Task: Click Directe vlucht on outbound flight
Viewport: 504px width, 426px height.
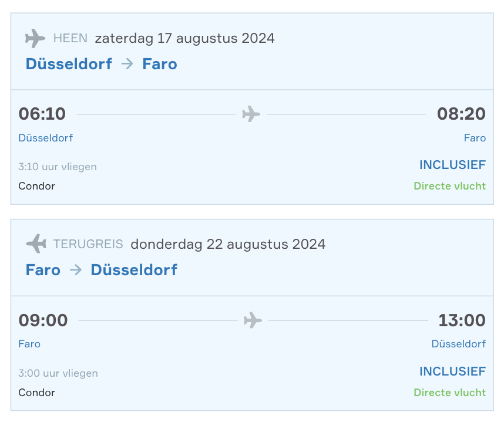Action: tap(450, 186)
